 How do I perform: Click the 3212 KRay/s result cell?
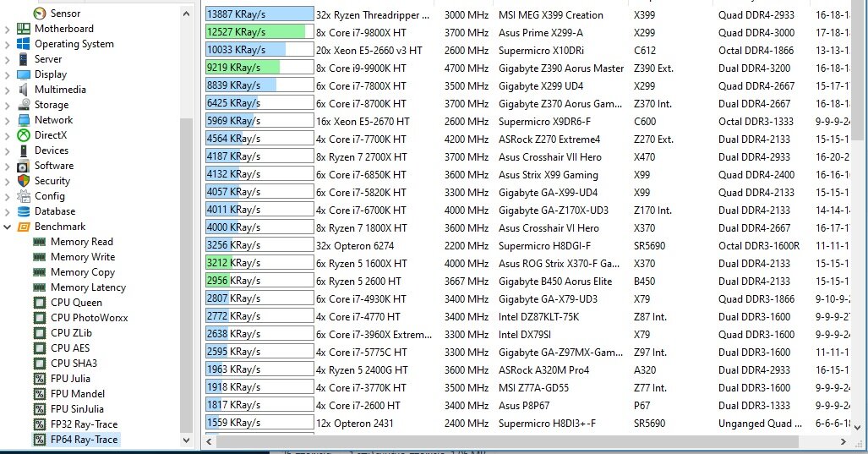click(x=259, y=263)
